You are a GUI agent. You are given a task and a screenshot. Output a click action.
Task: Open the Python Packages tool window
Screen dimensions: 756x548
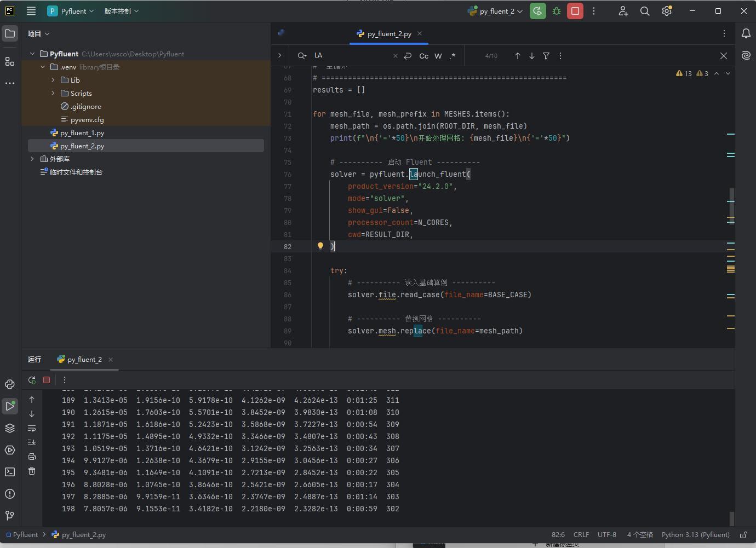pyautogui.click(x=10, y=428)
